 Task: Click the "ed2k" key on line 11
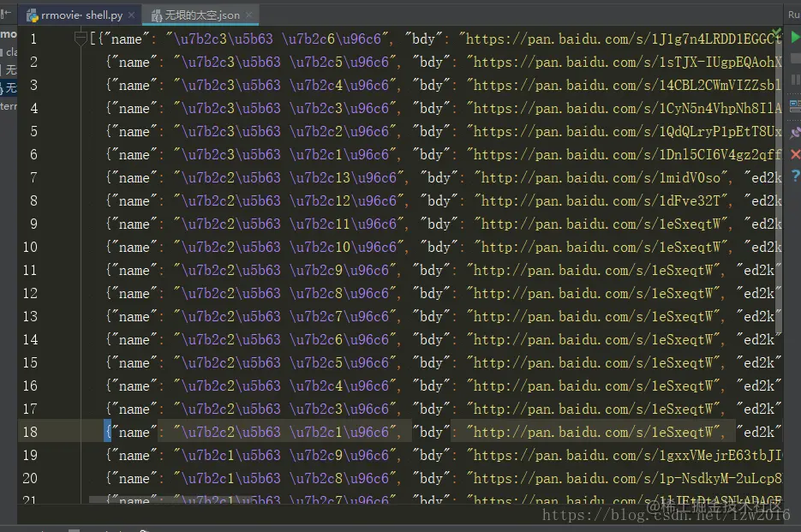759,271
